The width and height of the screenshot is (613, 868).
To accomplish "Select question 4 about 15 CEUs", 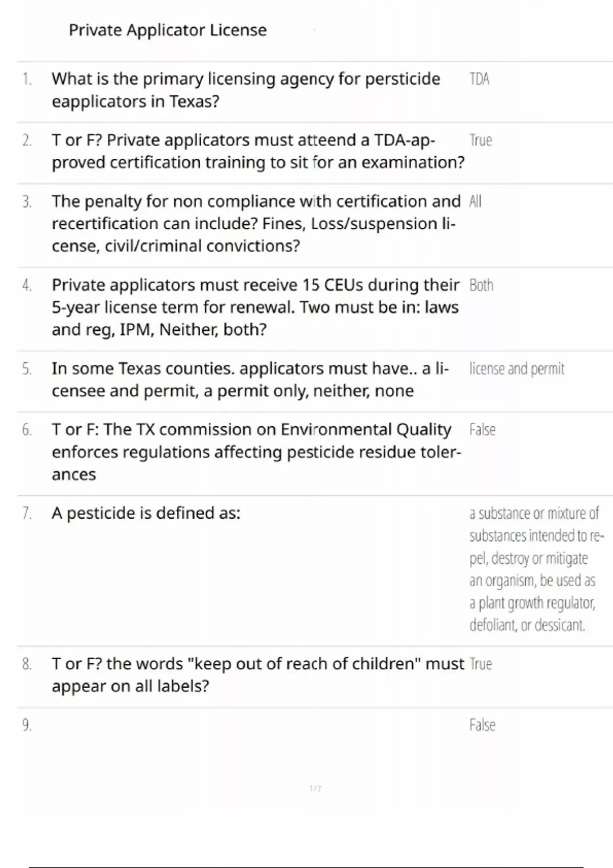I will (x=255, y=307).
